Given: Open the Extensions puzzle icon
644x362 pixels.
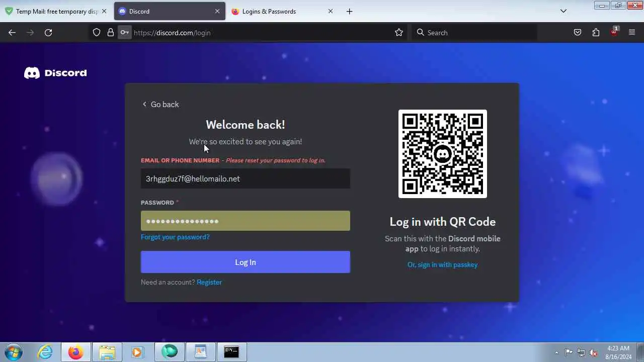Looking at the screenshot, I should pyautogui.click(x=596, y=33).
